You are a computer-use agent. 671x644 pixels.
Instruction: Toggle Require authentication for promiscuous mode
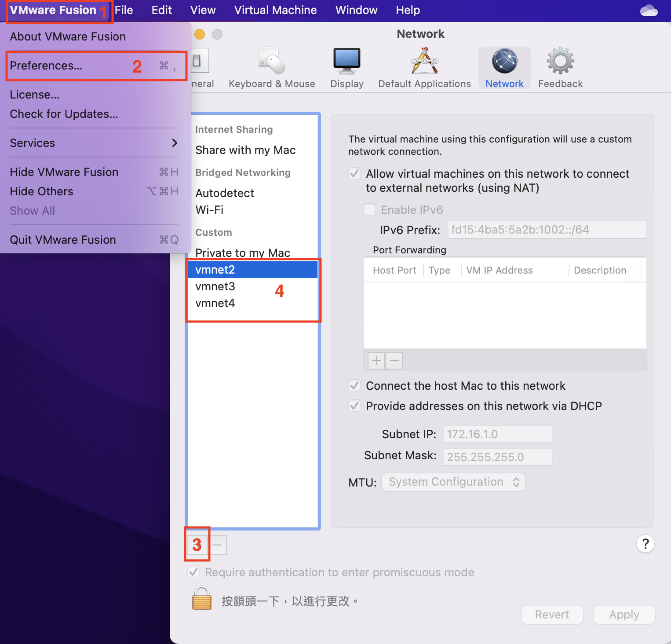193,572
